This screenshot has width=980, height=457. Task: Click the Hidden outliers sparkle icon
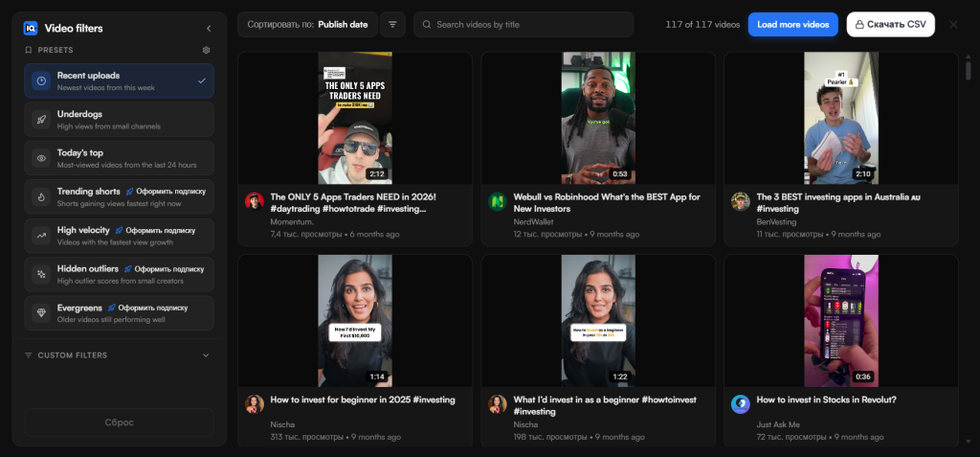coord(41,274)
